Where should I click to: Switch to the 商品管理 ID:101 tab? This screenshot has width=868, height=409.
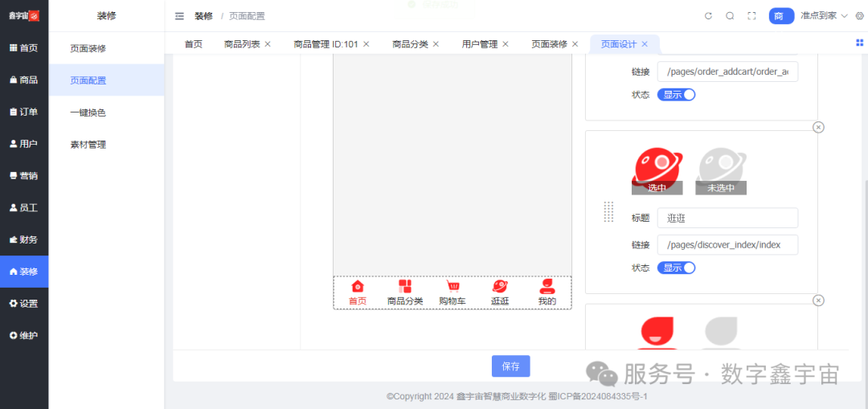(x=325, y=44)
